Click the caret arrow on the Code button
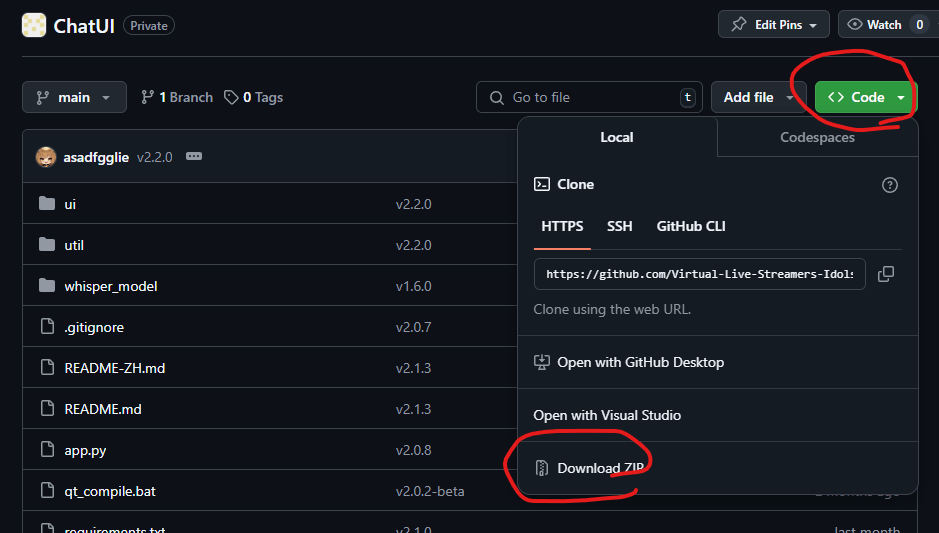939x533 pixels. (x=901, y=97)
